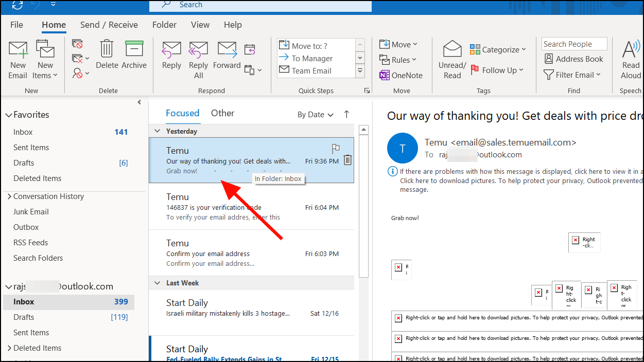Collapse the Favorites section
Screen dimensions: 644x362
8,115
